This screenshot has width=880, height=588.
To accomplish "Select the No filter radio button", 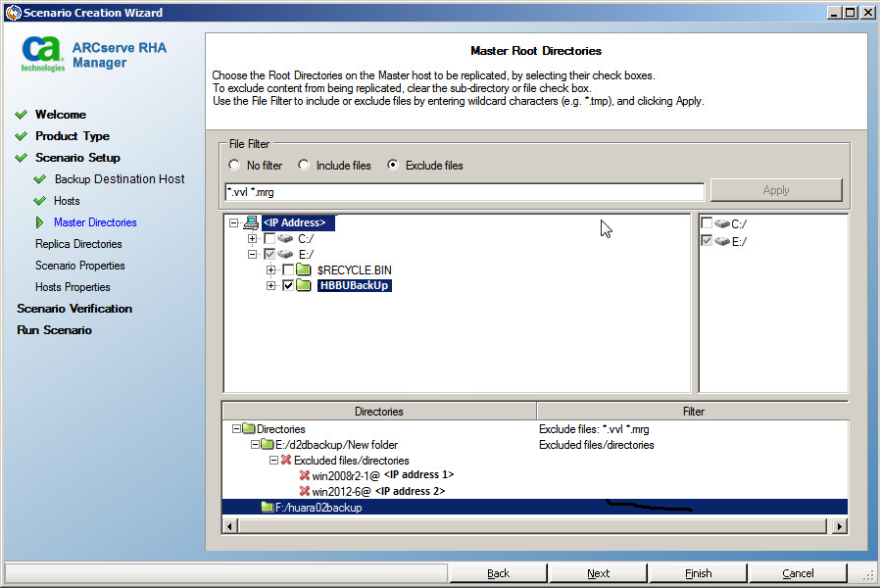I will tap(234, 165).
